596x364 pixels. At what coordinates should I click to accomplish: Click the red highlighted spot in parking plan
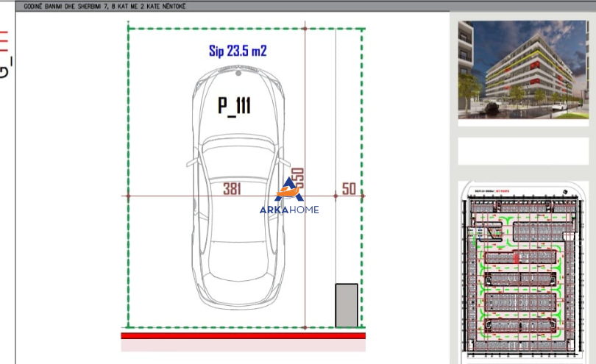(x=517, y=258)
